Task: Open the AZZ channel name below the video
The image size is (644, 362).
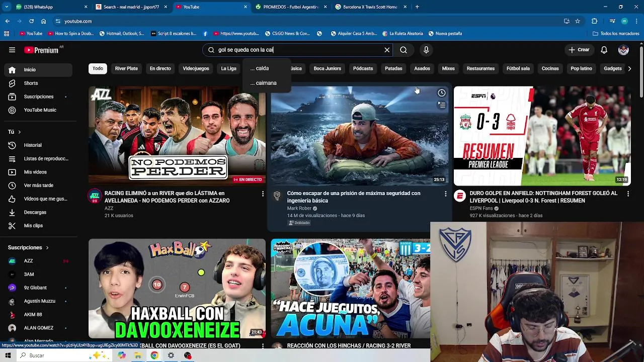Action: coord(109,208)
